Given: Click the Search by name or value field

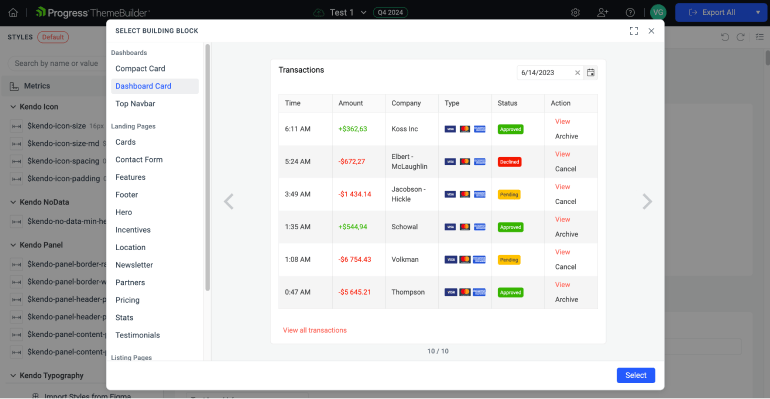Looking at the screenshot, I should (x=55, y=63).
